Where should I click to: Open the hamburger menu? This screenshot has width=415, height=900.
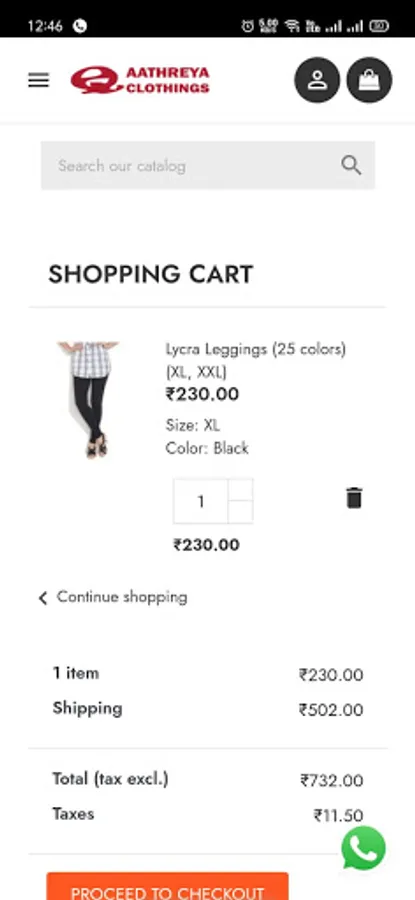pos(38,80)
